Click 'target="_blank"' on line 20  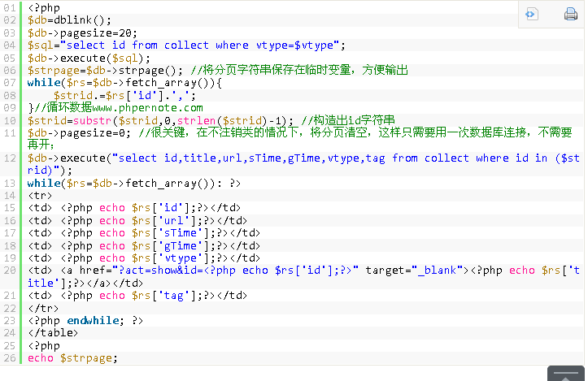[x=415, y=271]
